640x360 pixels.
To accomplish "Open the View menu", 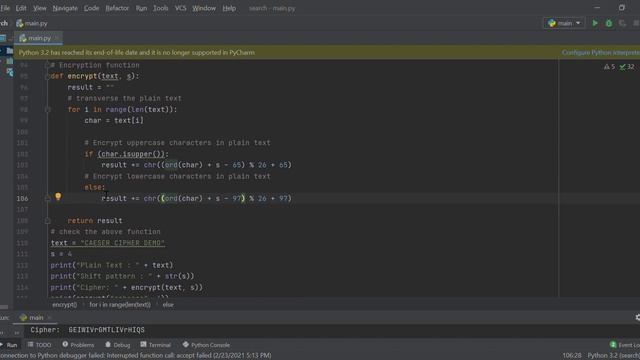I will point(40,8).
